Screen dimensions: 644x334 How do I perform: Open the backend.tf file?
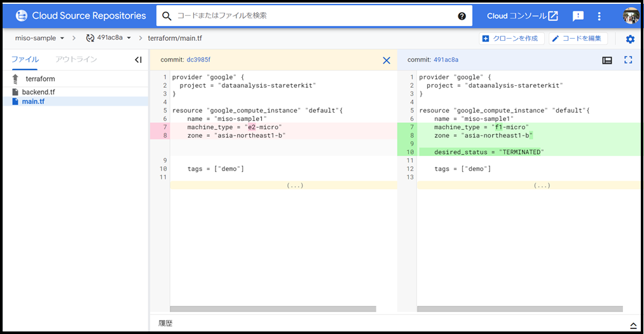[x=38, y=92]
